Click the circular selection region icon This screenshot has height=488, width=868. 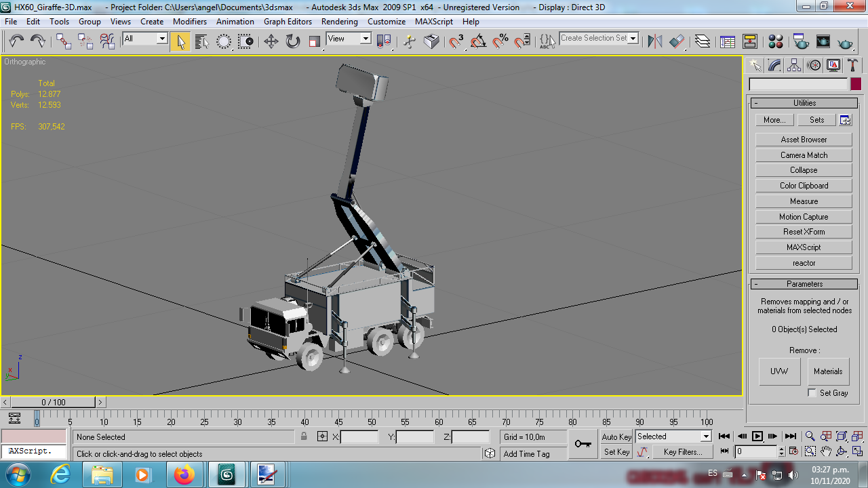(x=224, y=41)
